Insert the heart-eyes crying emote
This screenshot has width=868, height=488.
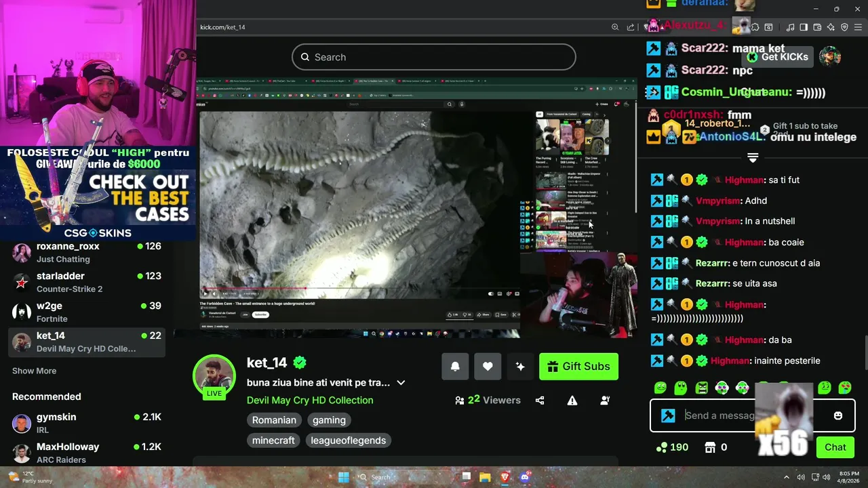[x=845, y=388]
